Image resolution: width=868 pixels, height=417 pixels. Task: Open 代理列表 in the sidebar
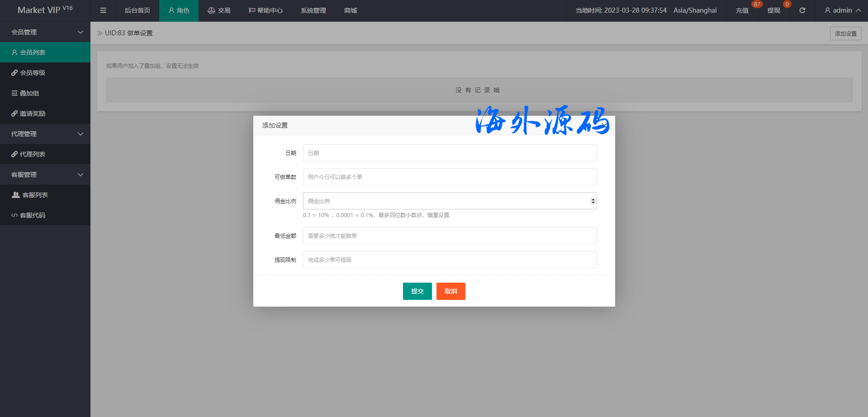click(x=33, y=154)
